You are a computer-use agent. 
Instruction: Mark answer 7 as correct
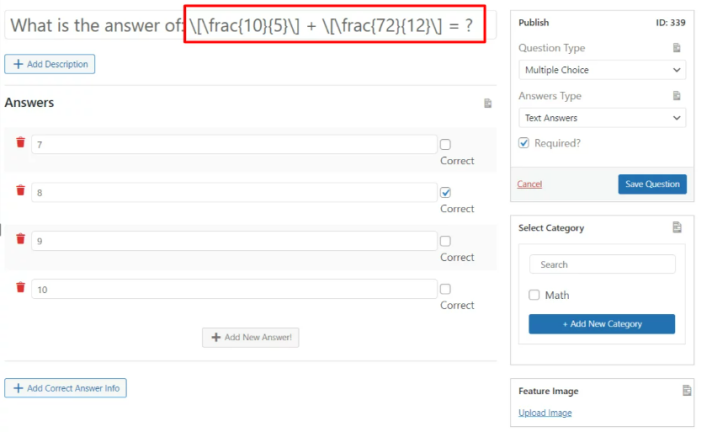pyautogui.click(x=446, y=144)
